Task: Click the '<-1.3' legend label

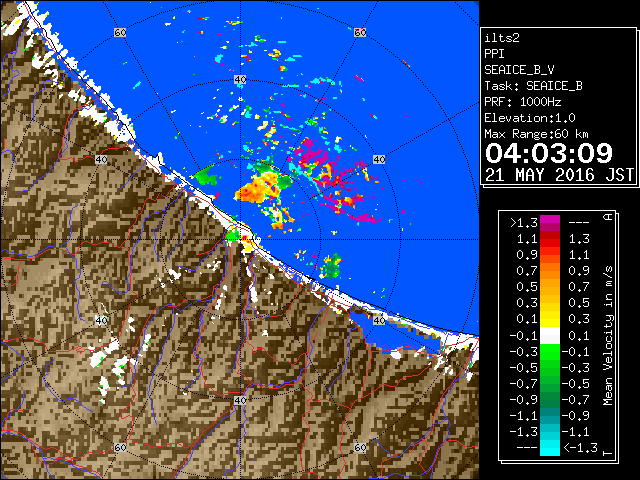Action: click(580, 448)
